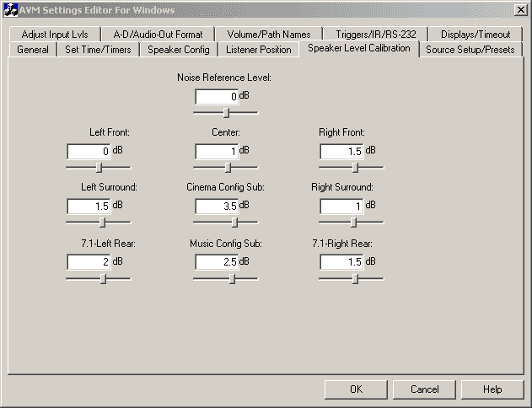The height and width of the screenshot is (408, 532).
Task: Click the Cinema Config Sub slider
Action: (234, 223)
